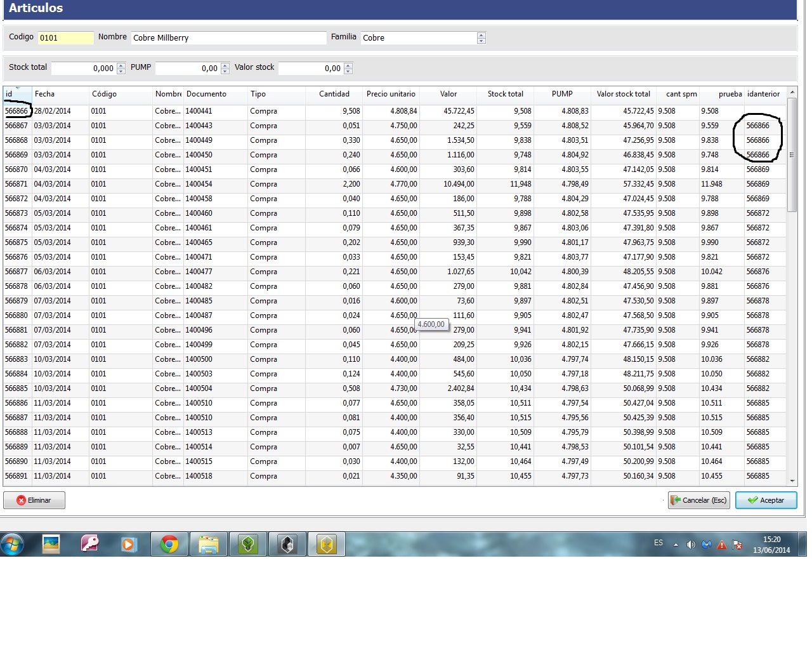
Task: Click the Nombre field with Cobre Millberry
Action: (228, 38)
